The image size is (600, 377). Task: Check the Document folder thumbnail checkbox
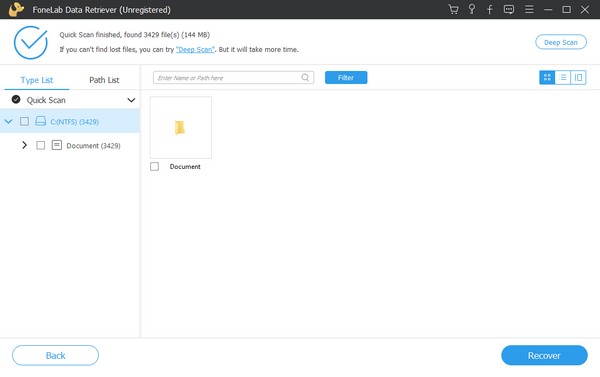click(155, 166)
